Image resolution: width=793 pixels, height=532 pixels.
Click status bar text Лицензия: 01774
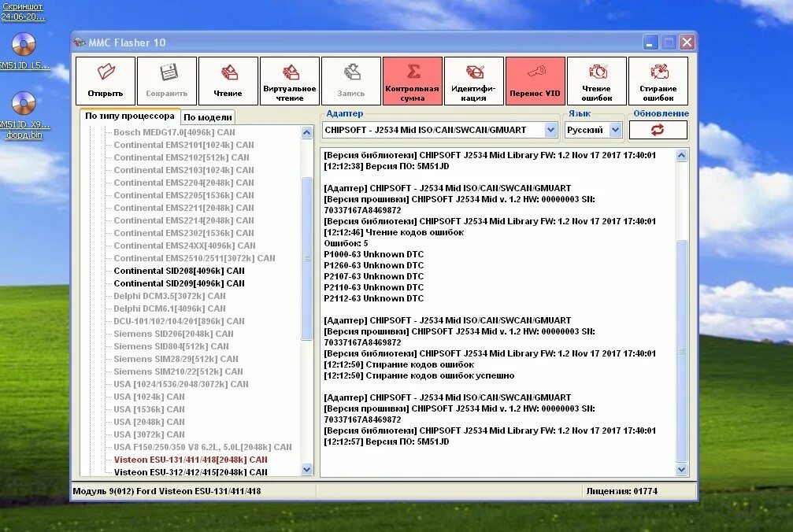[622, 491]
